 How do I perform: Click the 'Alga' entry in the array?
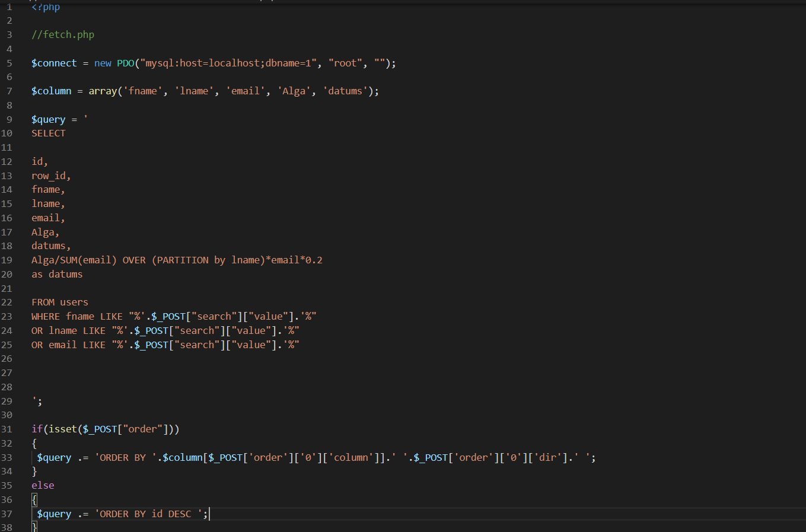coord(294,91)
